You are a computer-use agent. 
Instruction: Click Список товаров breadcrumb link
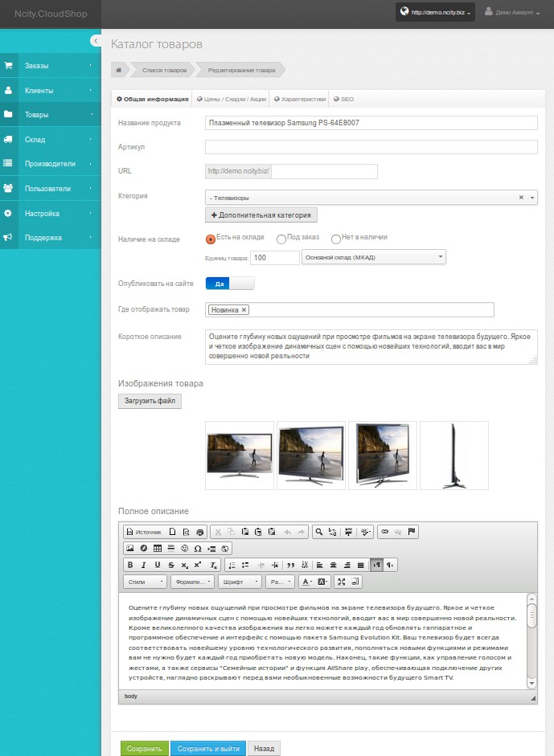(164, 70)
